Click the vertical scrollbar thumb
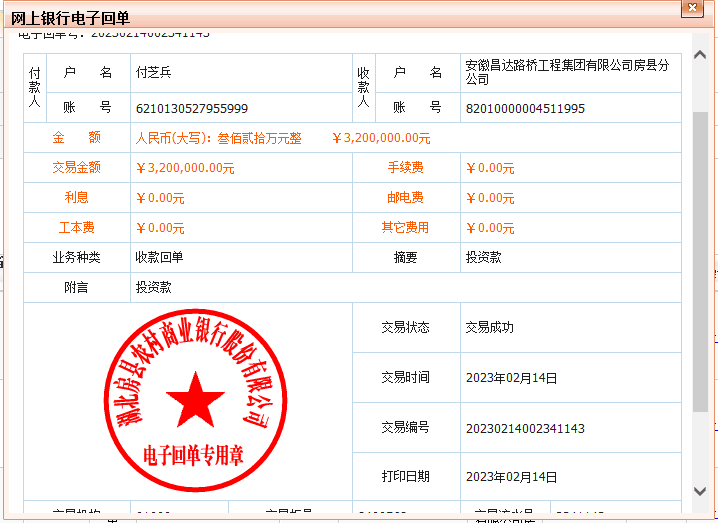Image resolution: width=718 pixels, height=523 pixels. tap(700, 260)
